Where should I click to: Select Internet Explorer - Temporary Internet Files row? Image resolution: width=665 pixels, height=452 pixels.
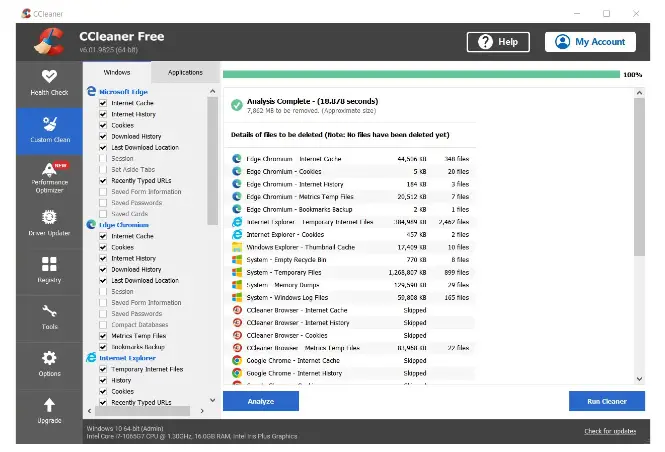(x=350, y=222)
